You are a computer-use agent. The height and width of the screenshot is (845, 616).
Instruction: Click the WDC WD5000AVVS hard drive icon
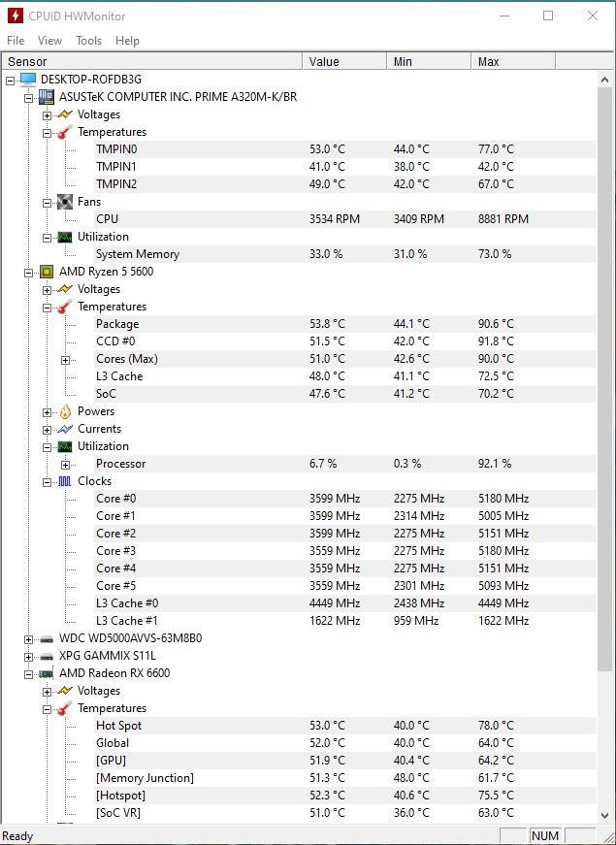47,639
